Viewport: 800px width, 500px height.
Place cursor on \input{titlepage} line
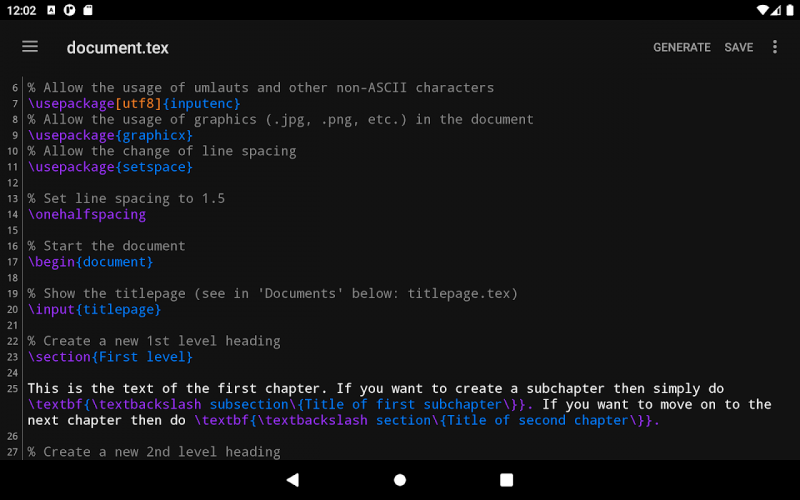click(94, 309)
